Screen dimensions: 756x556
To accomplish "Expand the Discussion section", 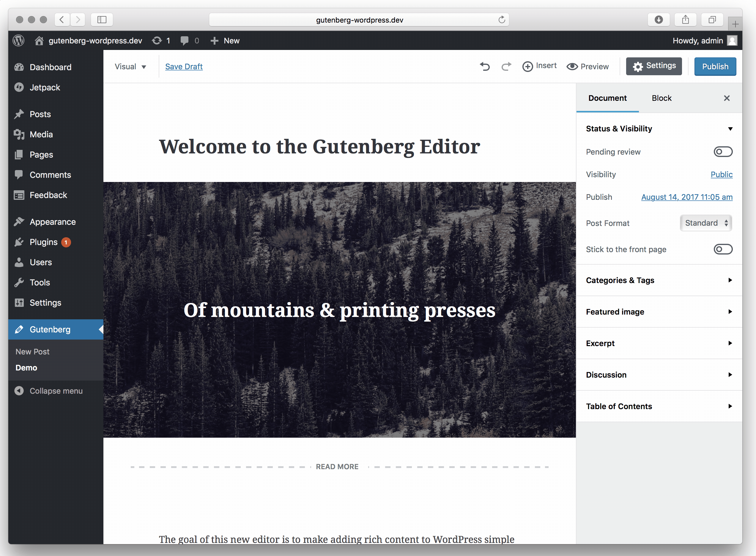I will 659,375.
